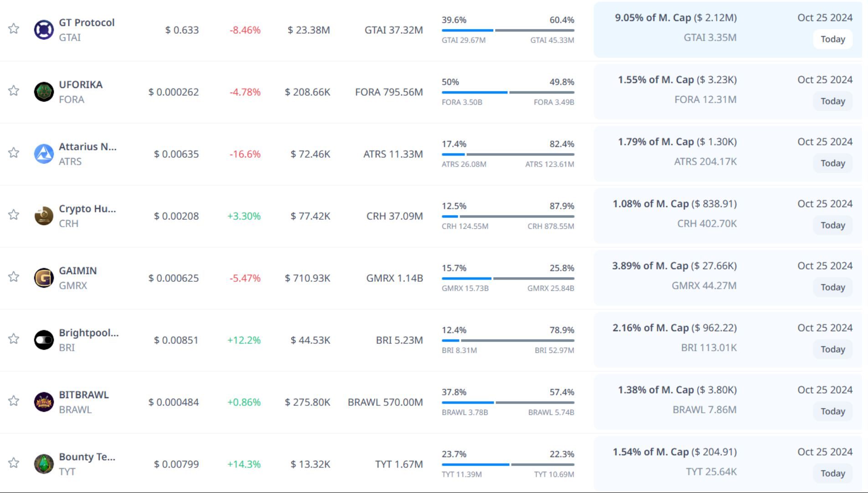Click the GTAI unlock progress bar
Screen dimensions: 868x493
507,31
